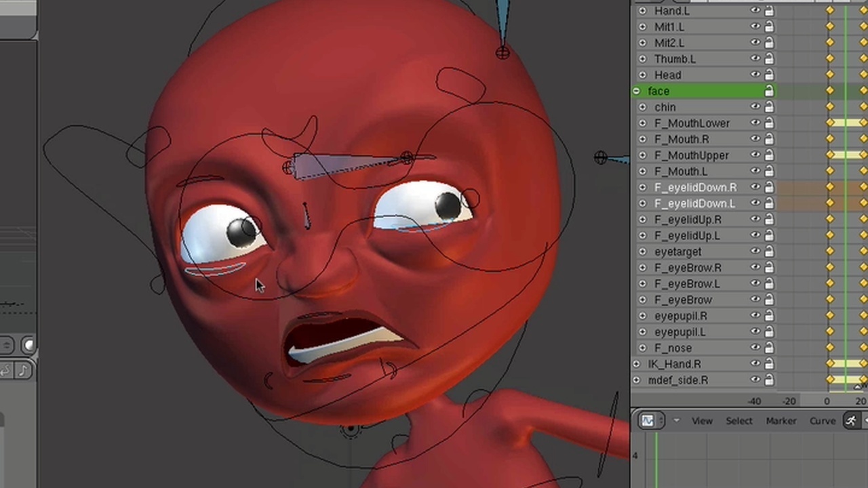The width and height of the screenshot is (868, 488).
Task: Click the Graph Editor type selector icon
Action: (648, 420)
